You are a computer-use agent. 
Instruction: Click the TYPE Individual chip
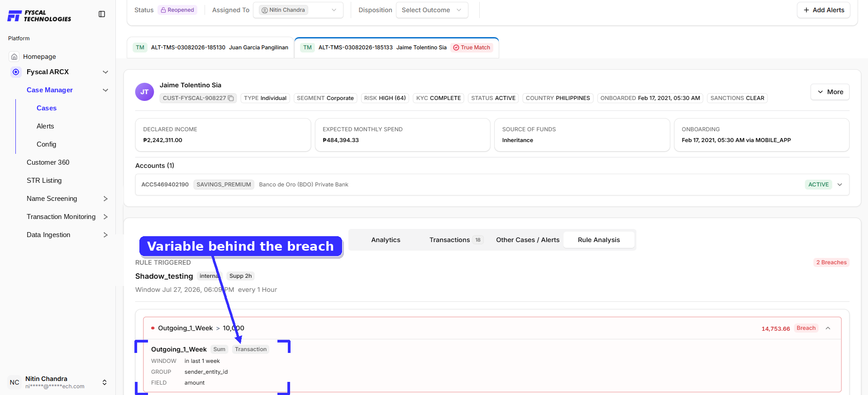(x=265, y=98)
